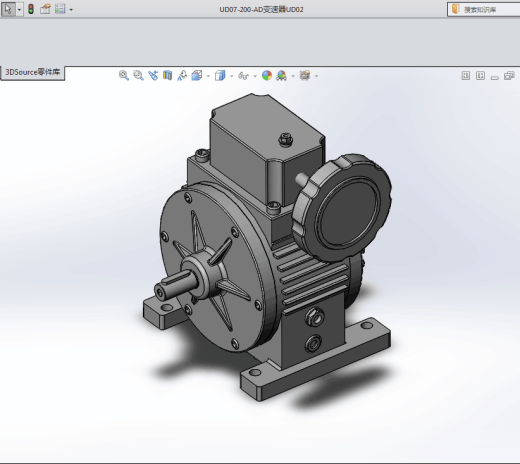Expand the Apply Scene dropdown arrow
520x464 pixels.
[293, 76]
